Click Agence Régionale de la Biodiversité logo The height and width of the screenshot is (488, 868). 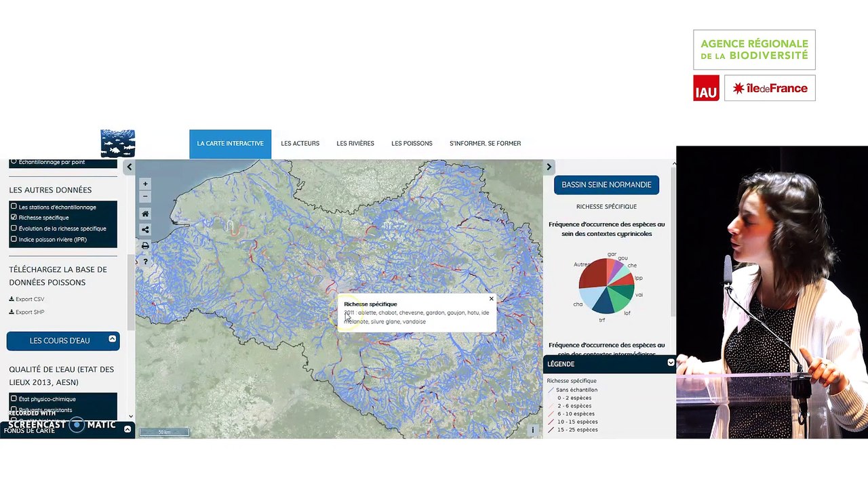click(754, 49)
